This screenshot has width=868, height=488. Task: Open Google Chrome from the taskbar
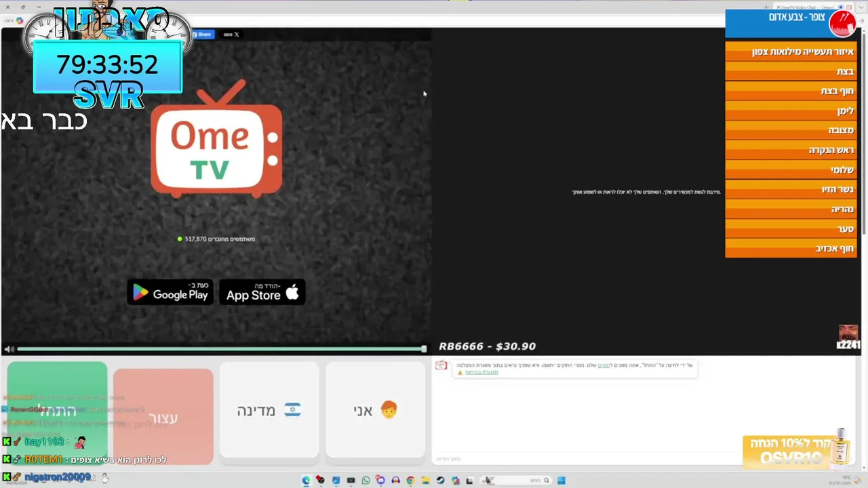(410, 481)
